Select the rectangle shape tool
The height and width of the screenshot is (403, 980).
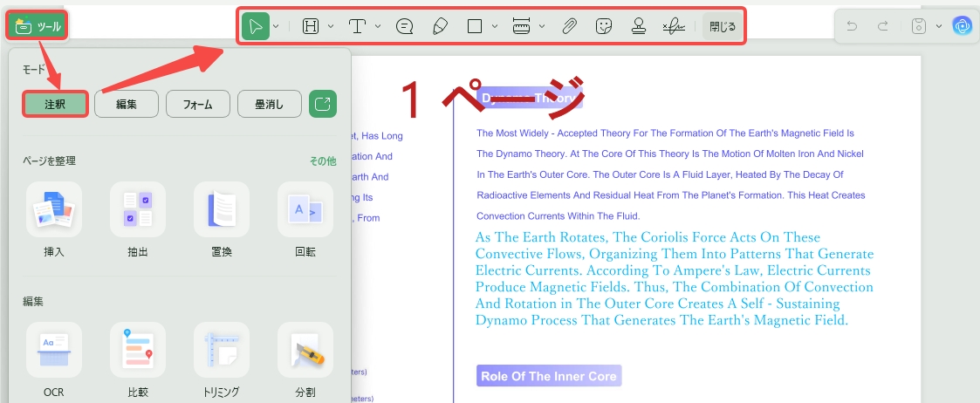[x=475, y=26]
